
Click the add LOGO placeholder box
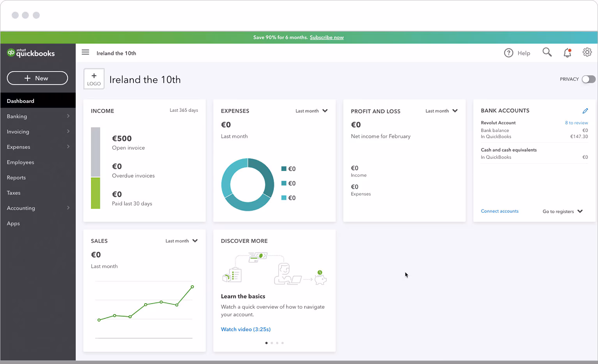click(94, 79)
